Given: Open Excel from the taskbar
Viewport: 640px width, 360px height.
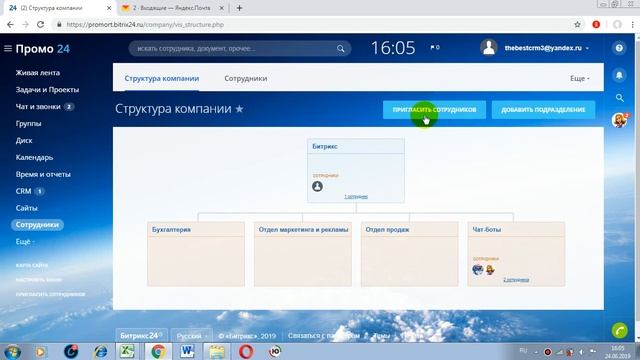Looking at the screenshot, I should click(127, 351).
